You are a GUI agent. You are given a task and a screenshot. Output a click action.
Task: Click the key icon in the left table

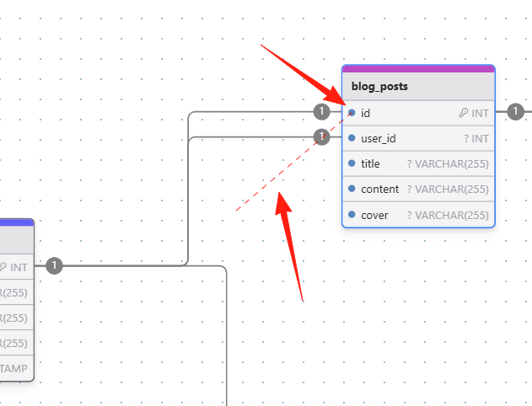tap(3, 267)
